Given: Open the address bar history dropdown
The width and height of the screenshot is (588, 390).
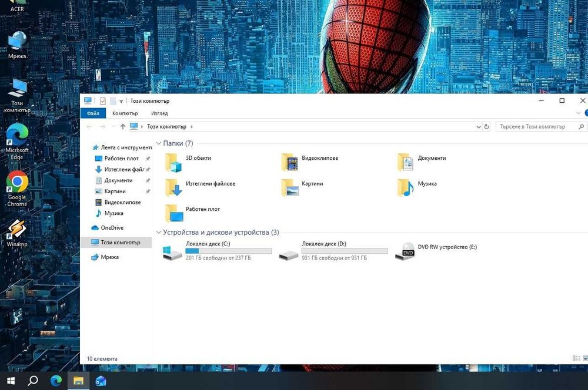Looking at the screenshot, I should click(479, 127).
